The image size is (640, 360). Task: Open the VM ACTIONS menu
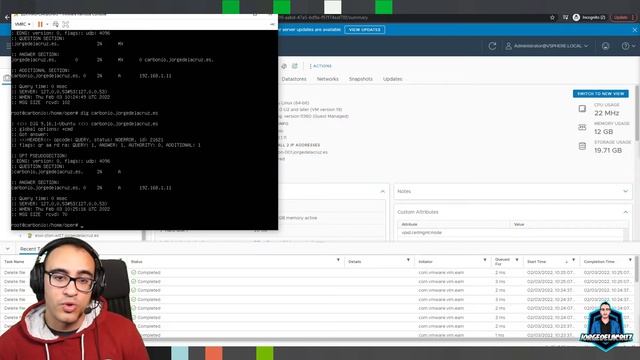click(x=320, y=66)
